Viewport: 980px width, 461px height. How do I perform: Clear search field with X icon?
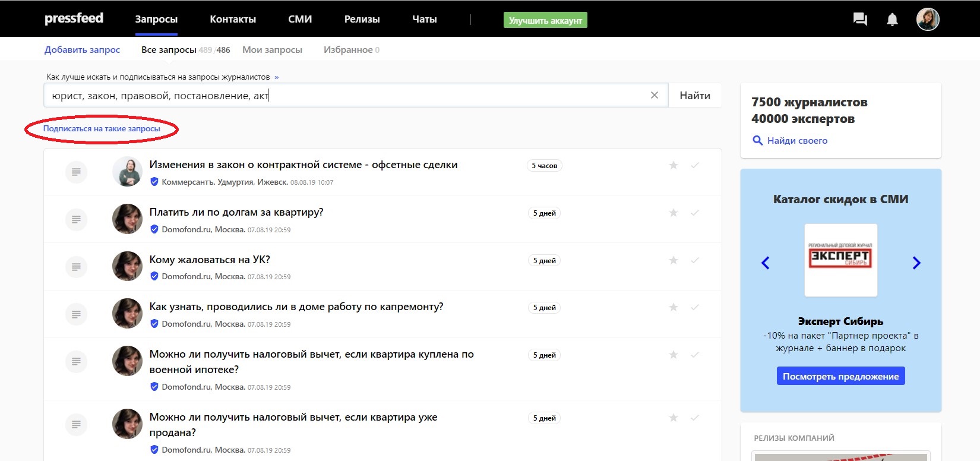(654, 95)
